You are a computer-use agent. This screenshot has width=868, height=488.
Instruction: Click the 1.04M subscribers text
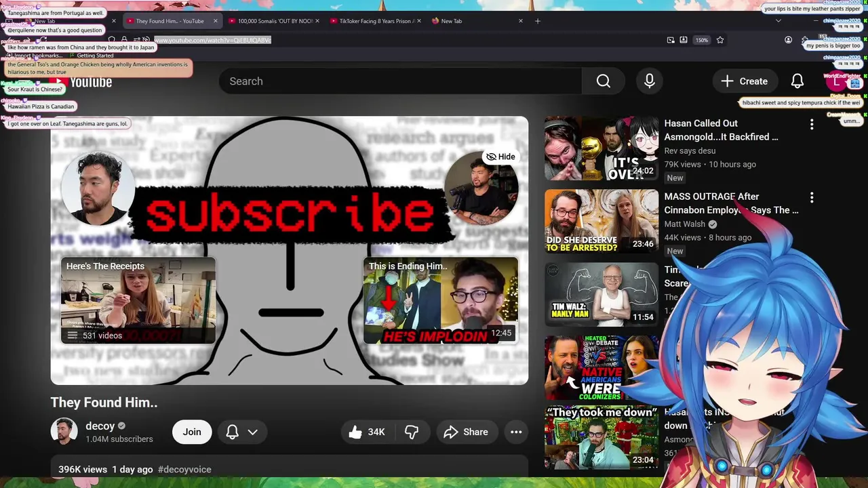pos(119,439)
